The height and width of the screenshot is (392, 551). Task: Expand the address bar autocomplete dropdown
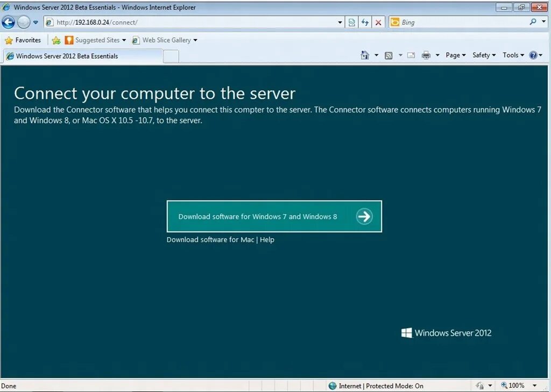coord(340,23)
